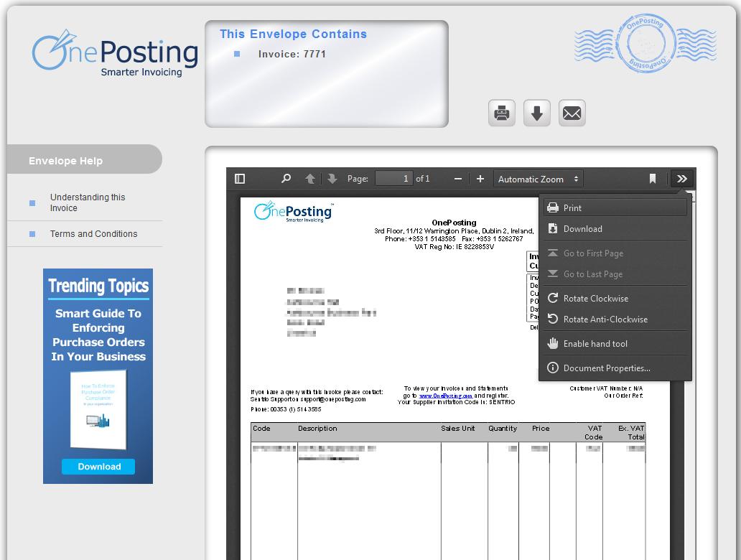Select Enable hand tool menu entry
Viewport: 741px width, 560px height.
(615, 344)
